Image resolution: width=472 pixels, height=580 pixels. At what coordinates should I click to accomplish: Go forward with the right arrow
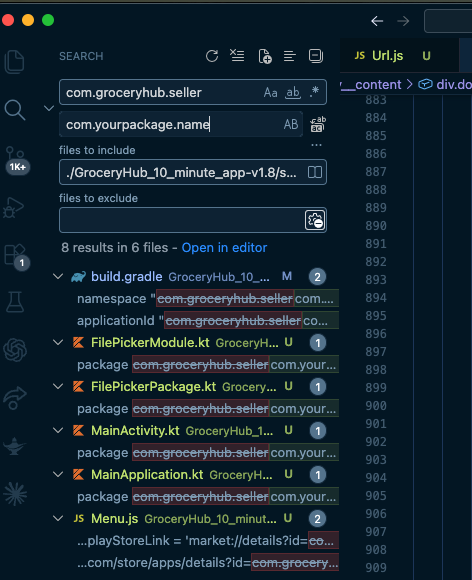point(403,21)
